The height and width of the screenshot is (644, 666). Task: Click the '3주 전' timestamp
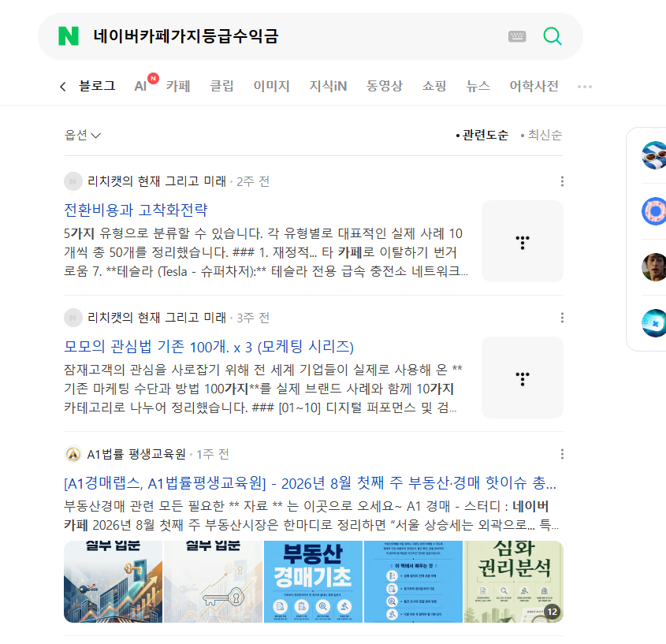(253, 318)
